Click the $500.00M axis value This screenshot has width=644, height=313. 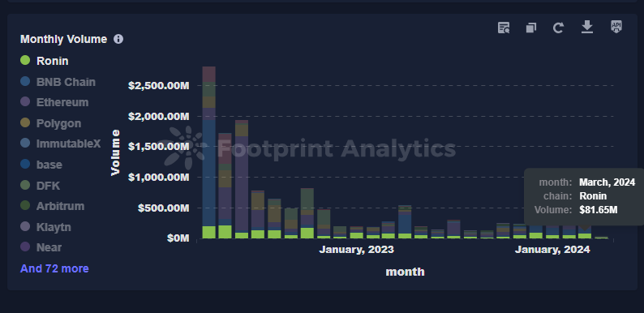[164, 208]
